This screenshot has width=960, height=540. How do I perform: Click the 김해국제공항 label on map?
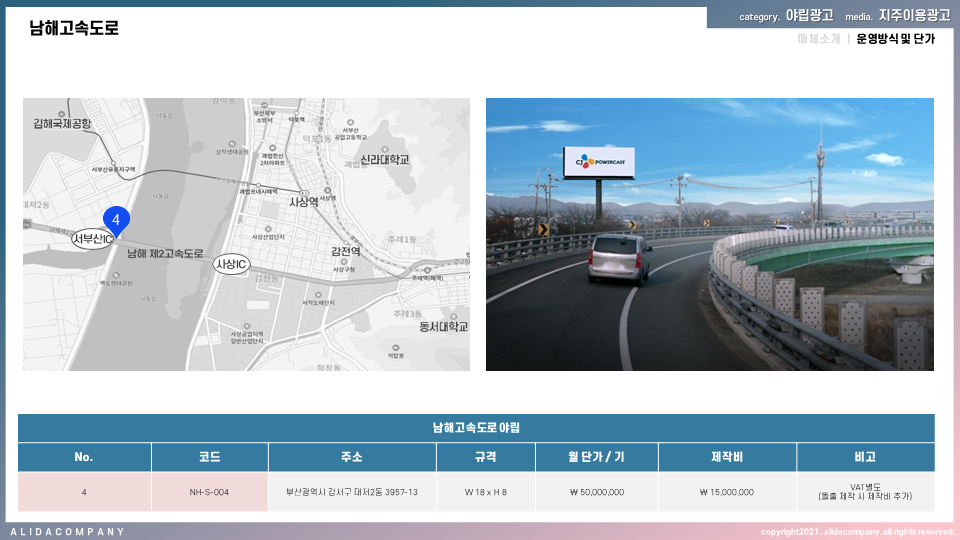point(62,124)
